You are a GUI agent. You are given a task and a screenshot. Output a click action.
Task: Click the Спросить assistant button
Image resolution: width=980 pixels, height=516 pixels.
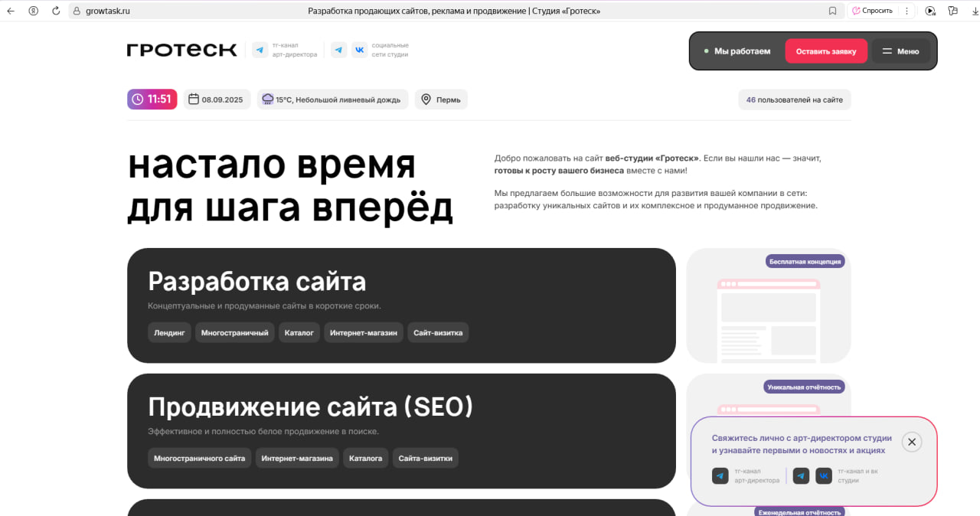click(871, 11)
